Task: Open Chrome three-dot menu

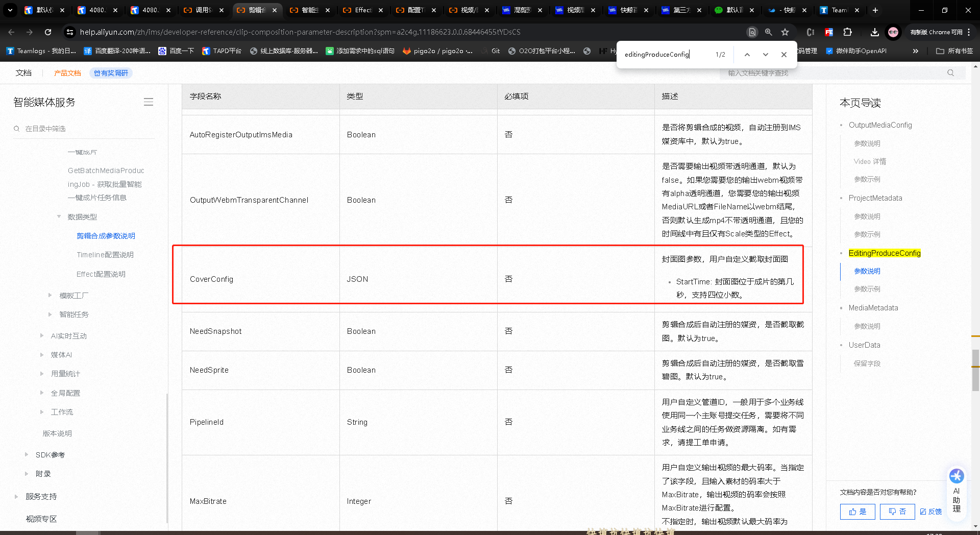Action: [969, 32]
